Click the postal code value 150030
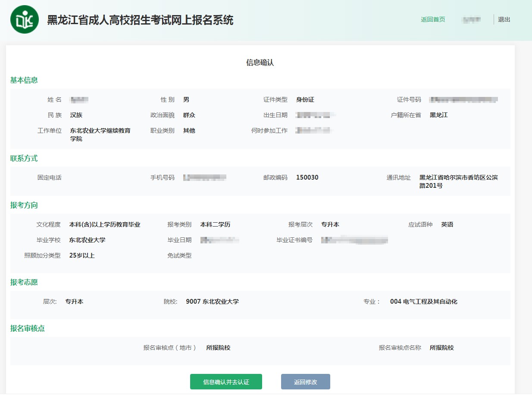 (307, 177)
